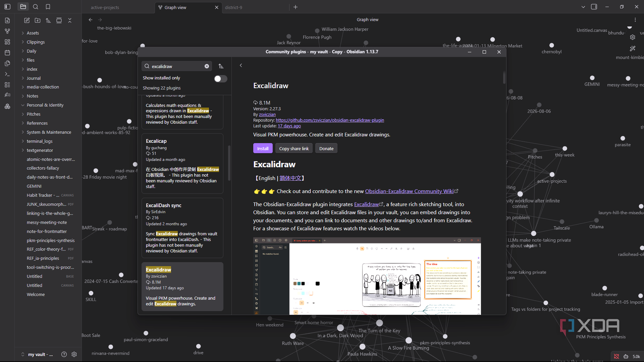This screenshot has width=644, height=362.
Task: Select the Excalicap plugin card
Action: coord(182,163)
